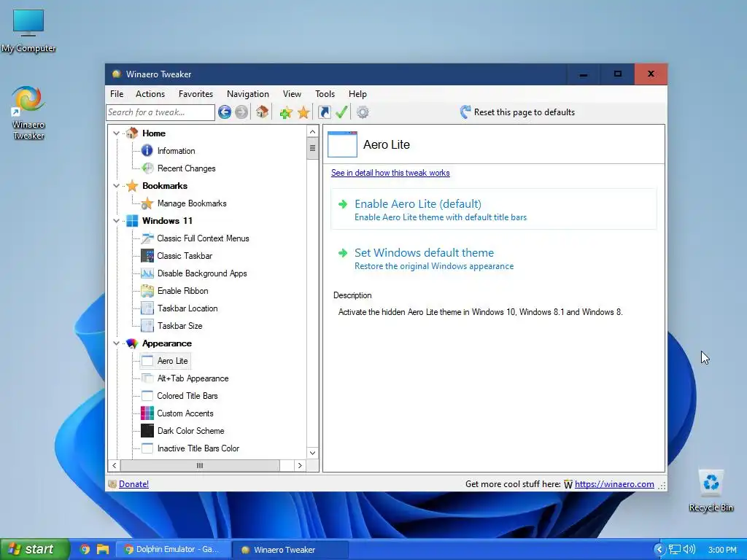
Task: Open the Navigation menu
Action: coord(248,94)
